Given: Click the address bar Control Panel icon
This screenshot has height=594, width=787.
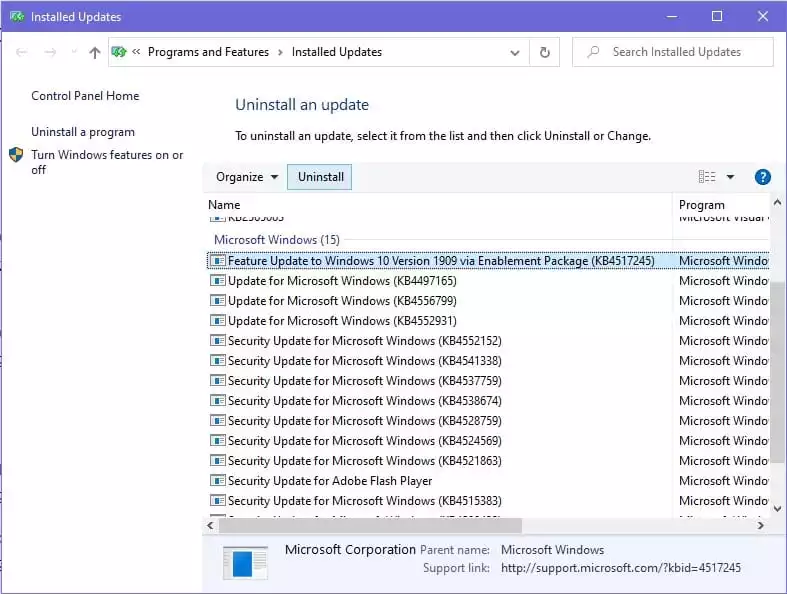Looking at the screenshot, I should 119,52.
